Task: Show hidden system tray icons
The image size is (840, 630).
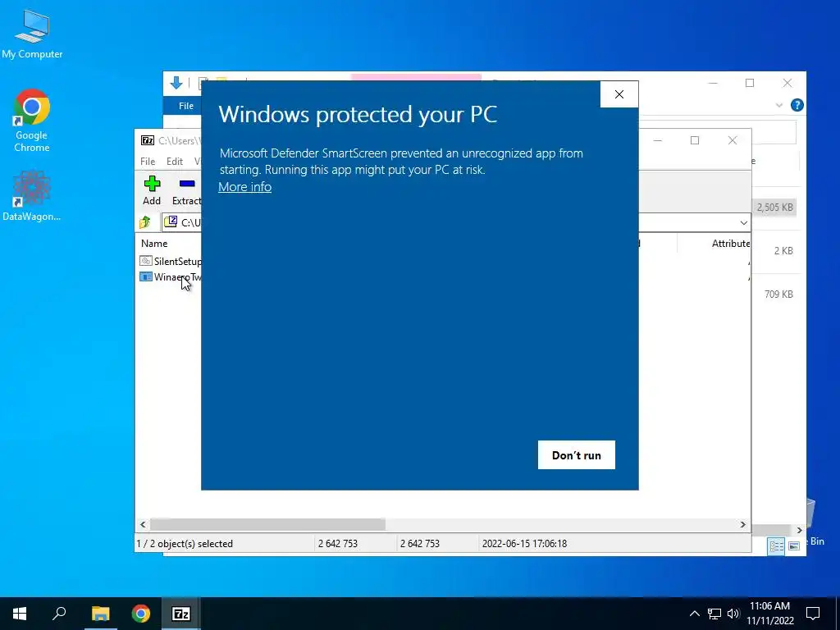Action: pyautogui.click(x=694, y=614)
